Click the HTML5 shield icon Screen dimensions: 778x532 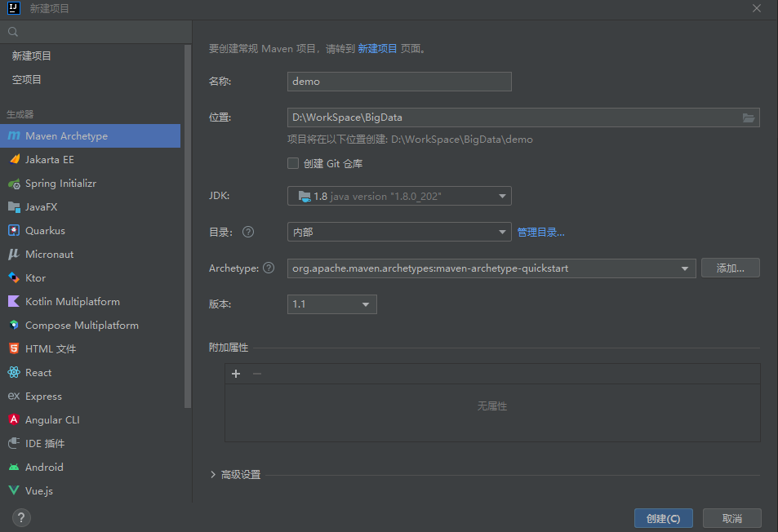[14, 348]
